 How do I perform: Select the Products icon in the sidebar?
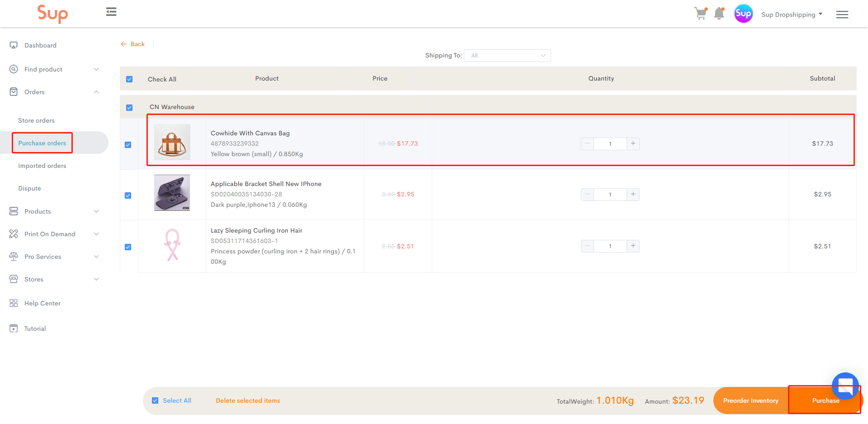[14, 211]
